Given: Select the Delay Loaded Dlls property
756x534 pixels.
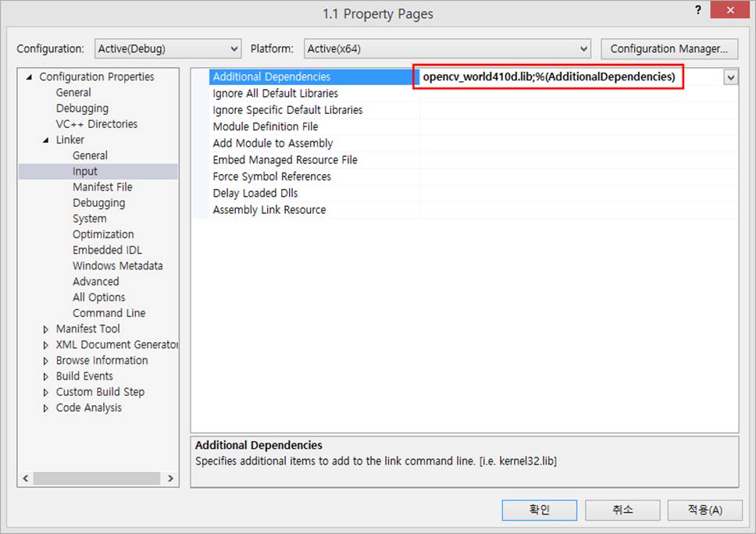Looking at the screenshot, I should tap(255, 193).
